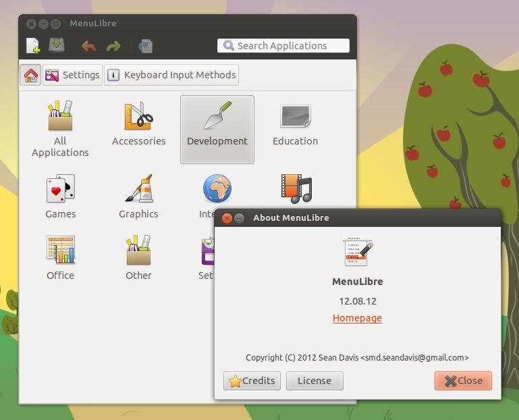Open the Graphics category
Image resolution: width=519 pixels, height=420 pixels.
pos(138,196)
